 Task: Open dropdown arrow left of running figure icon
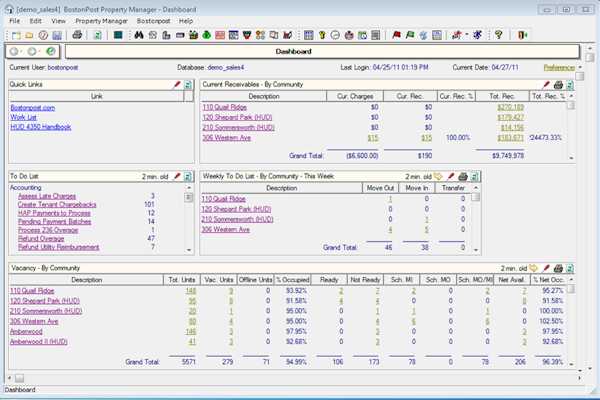(x=466, y=35)
